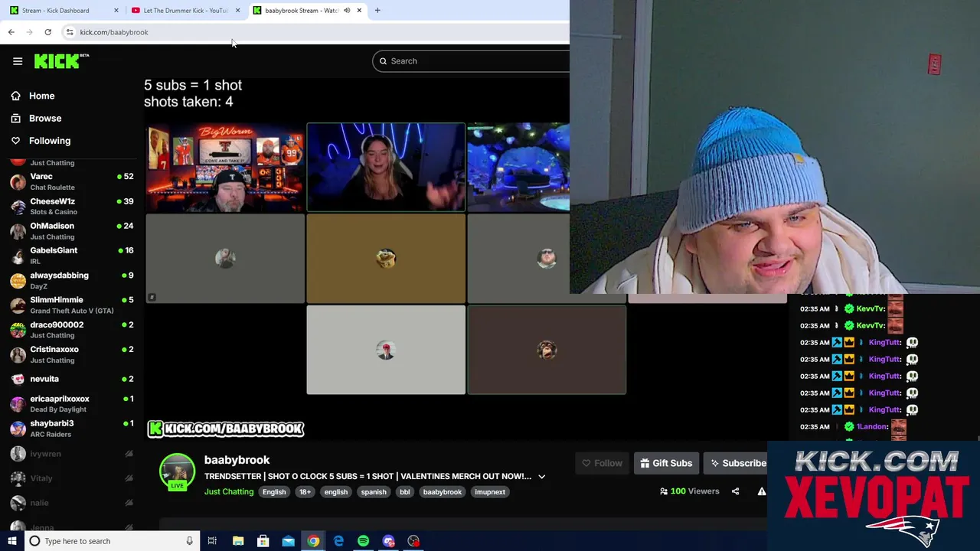
Task: Open Microsoft Store from taskbar
Action: pyautogui.click(x=263, y=541)
